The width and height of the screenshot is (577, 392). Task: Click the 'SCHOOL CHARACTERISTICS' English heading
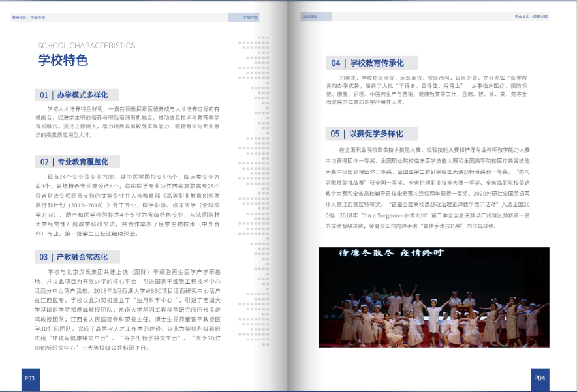pos(86,46)
